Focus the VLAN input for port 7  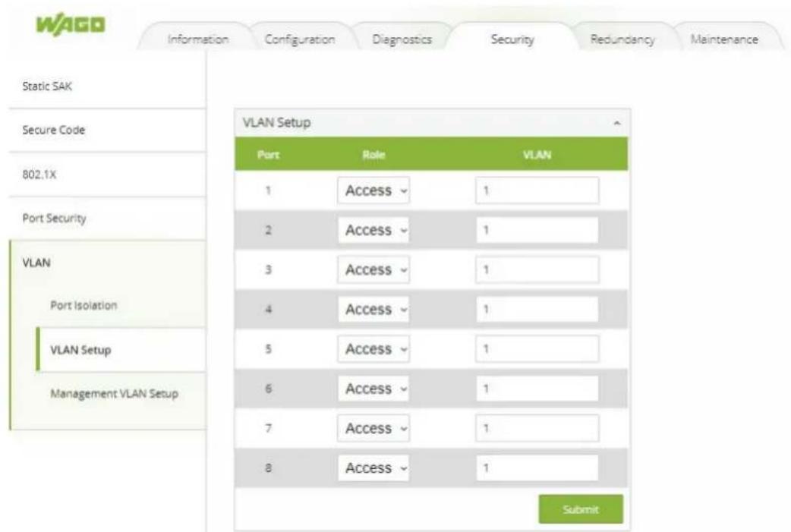(x=537, y=428)
